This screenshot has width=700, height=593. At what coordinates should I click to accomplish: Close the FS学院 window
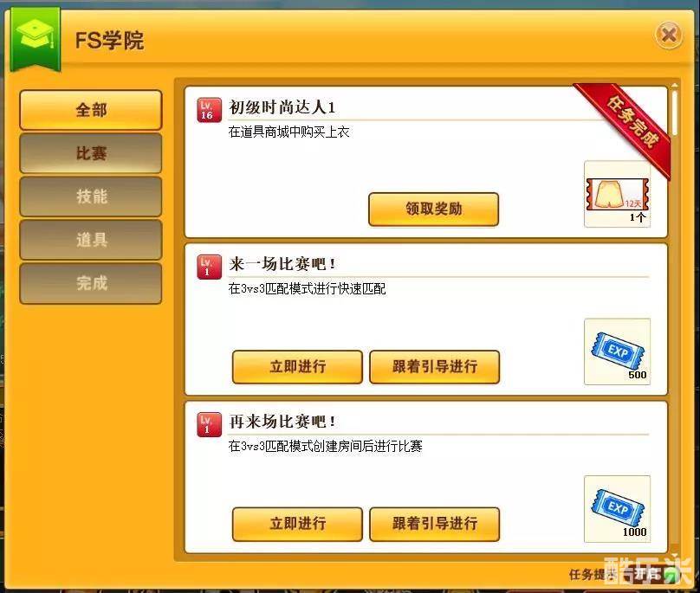tap(668, 35)
